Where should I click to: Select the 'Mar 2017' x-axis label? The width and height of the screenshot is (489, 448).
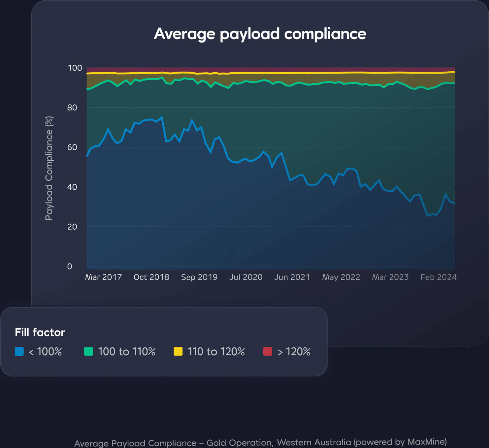(x=103, y=277)
